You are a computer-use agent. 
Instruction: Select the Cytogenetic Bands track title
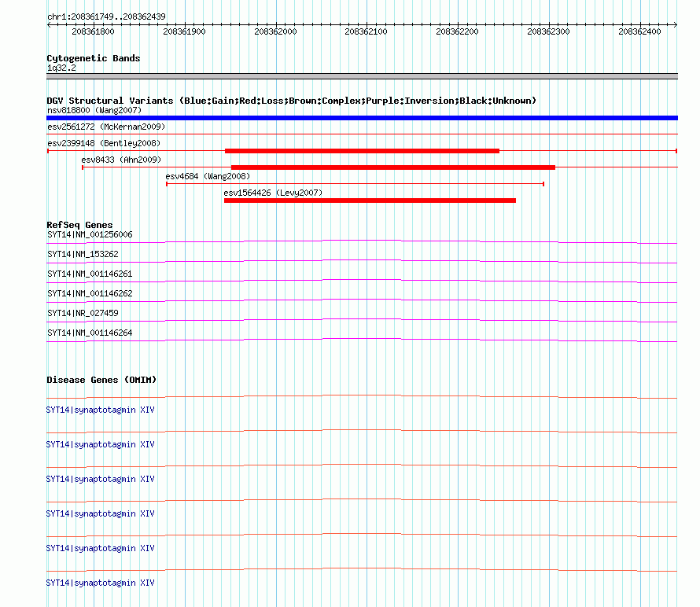94,58
